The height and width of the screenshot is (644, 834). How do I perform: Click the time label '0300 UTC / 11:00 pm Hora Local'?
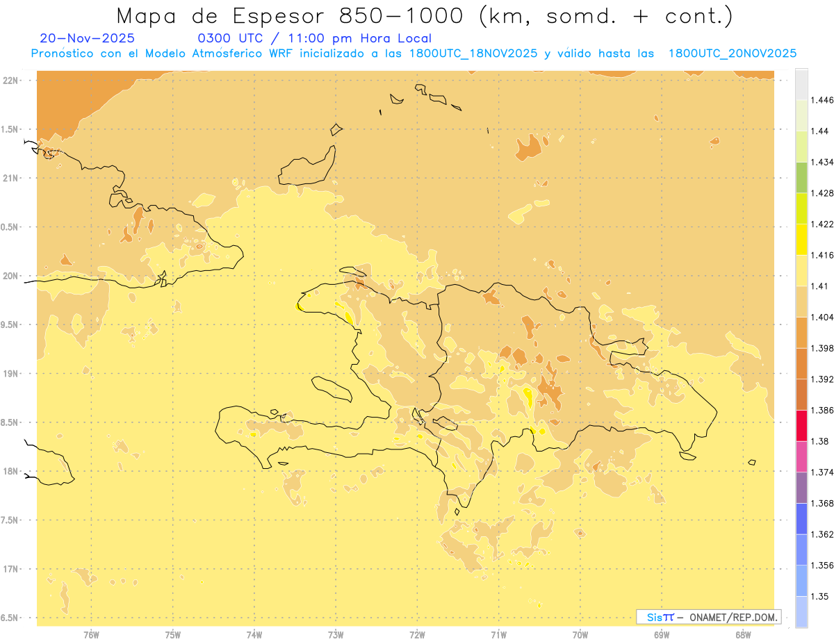coord(315,38)
